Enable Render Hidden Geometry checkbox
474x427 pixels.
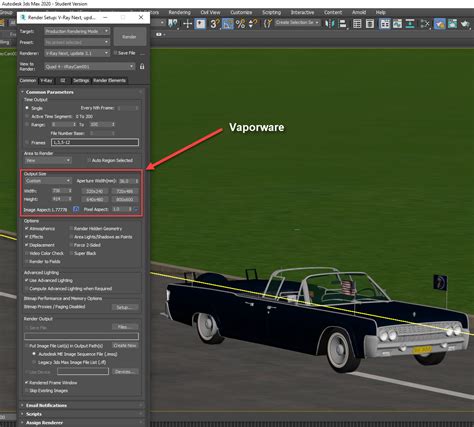tap(71, 228)
